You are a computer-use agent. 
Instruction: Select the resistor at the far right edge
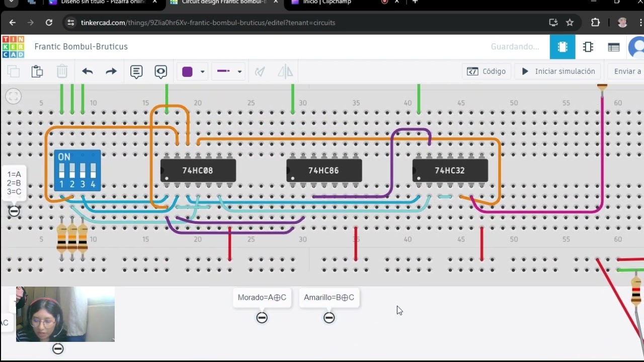point(636,291)
